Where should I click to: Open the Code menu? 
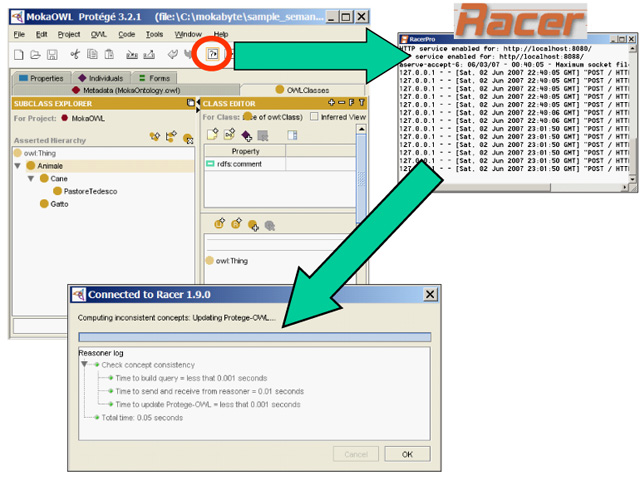(127, 34)
